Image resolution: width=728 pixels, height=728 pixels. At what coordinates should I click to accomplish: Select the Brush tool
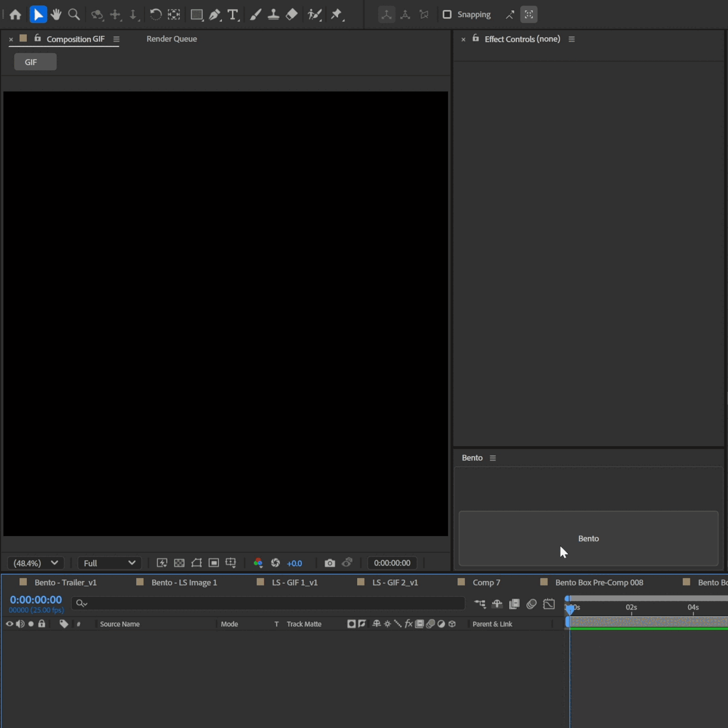click(x=256, y=15)
